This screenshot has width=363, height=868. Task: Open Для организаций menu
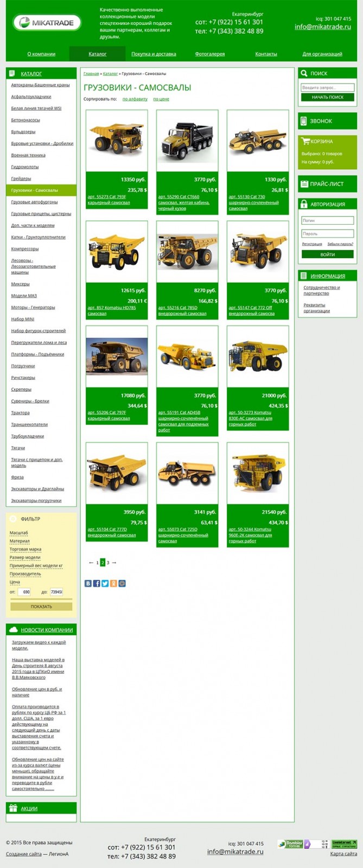click(x=322, y=54)
